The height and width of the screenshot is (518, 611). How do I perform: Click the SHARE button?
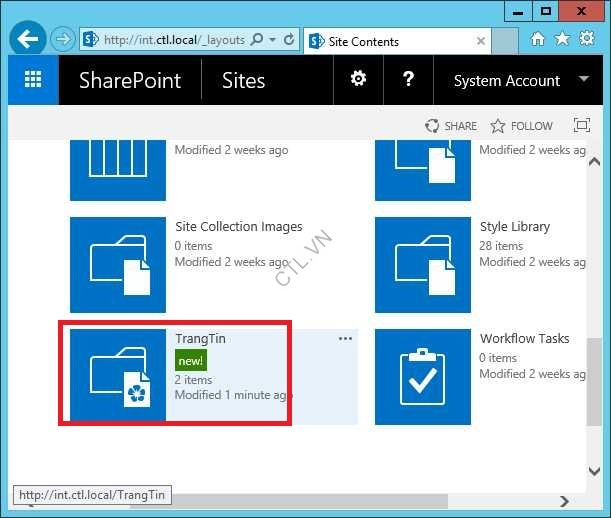click(x=451, y=126)
